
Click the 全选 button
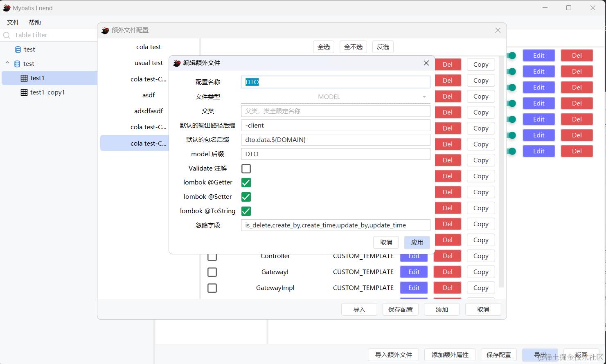click(324, 47)
